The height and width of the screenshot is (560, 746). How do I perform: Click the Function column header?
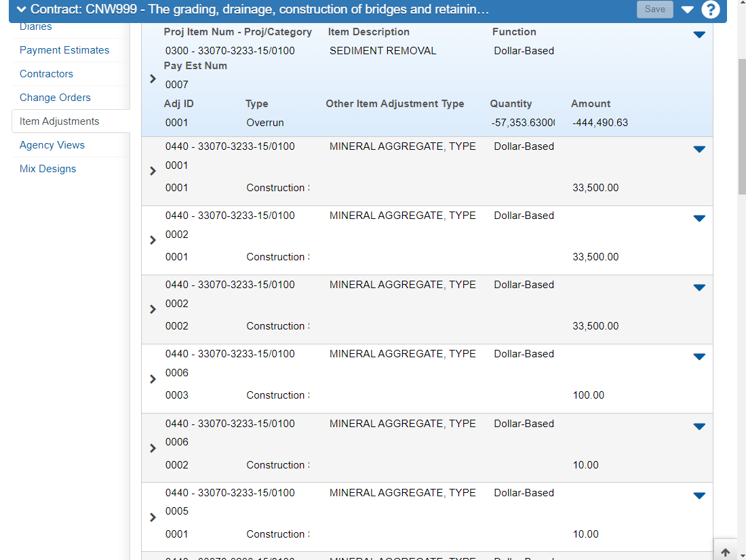click(514, 32)
